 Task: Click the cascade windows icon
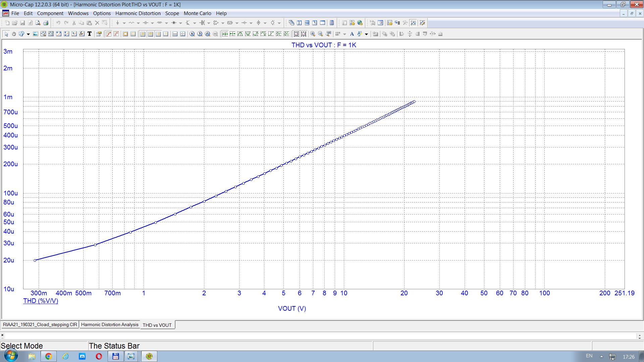tap(291, 23)
